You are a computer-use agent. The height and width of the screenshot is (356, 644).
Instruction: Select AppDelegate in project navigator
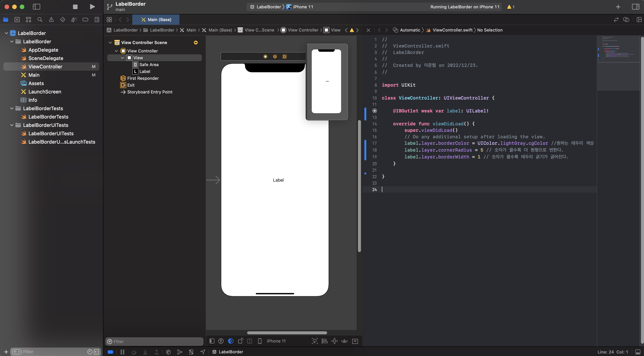pos(43,50)
